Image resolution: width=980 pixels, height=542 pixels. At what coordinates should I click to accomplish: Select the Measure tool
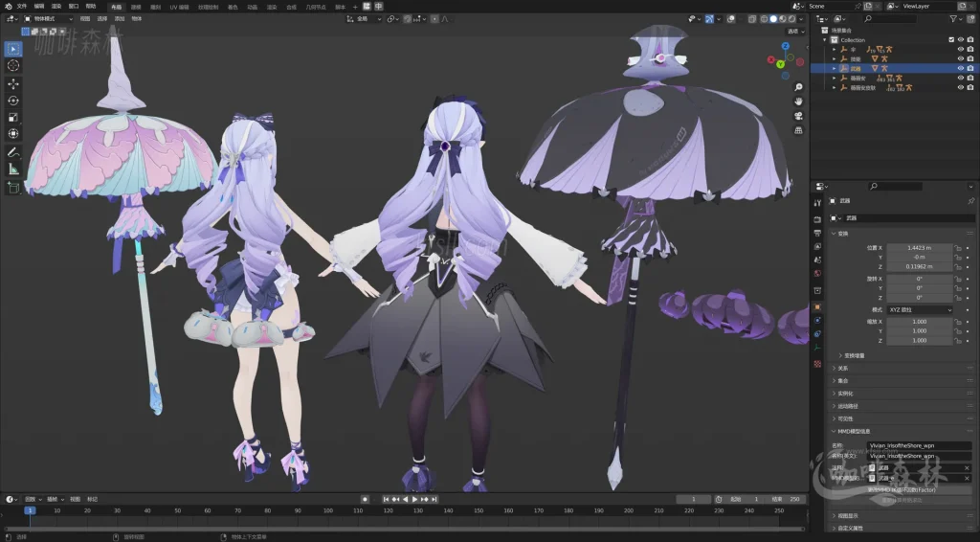(x=13, y=169)
